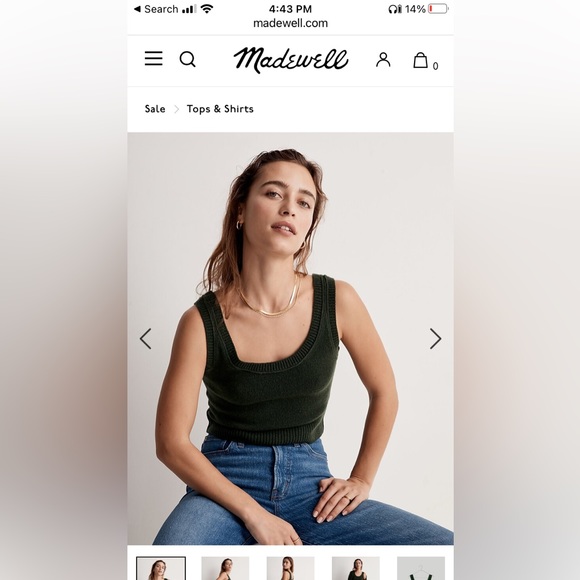Go to the Madewell logo homepage
This screenshot has height=580, width=580.
[x=291, y=60]
